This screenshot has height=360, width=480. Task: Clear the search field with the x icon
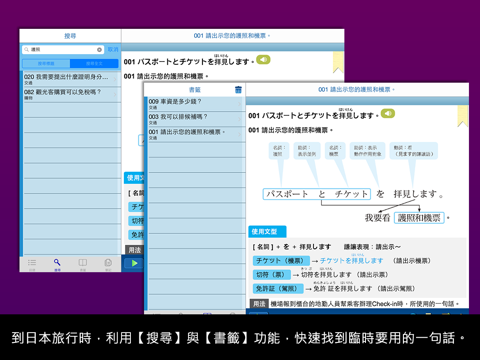coord(99,50)
